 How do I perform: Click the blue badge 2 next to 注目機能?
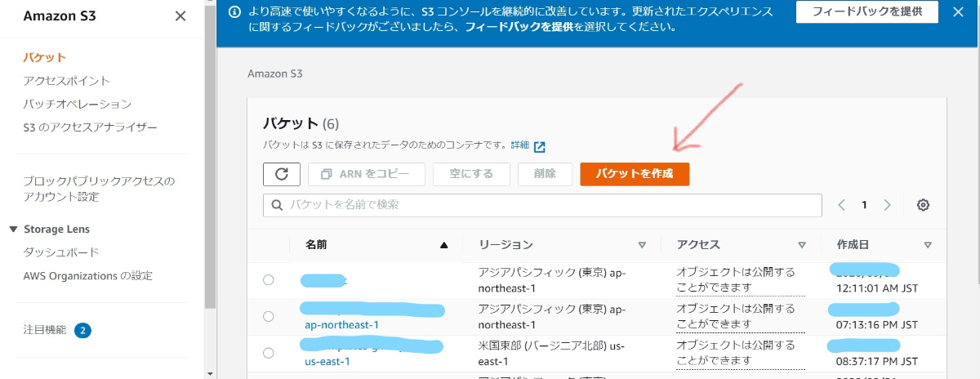(82, 331)
